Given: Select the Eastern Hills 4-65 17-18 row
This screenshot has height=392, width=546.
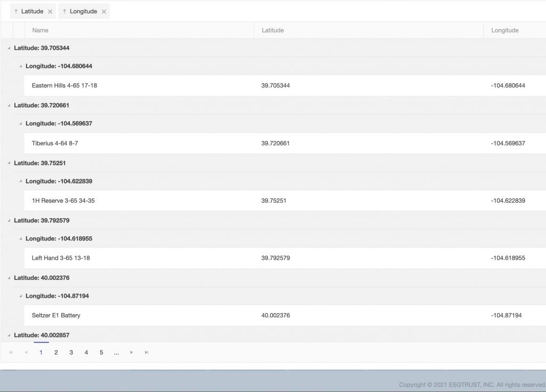Looking at the screenshot, I should coord(285,86).
